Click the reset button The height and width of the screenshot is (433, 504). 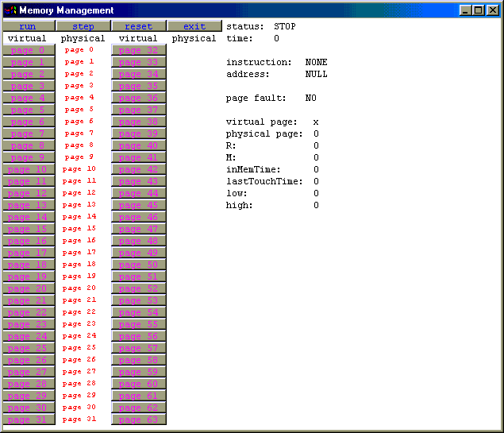click(x=139, y=26)
